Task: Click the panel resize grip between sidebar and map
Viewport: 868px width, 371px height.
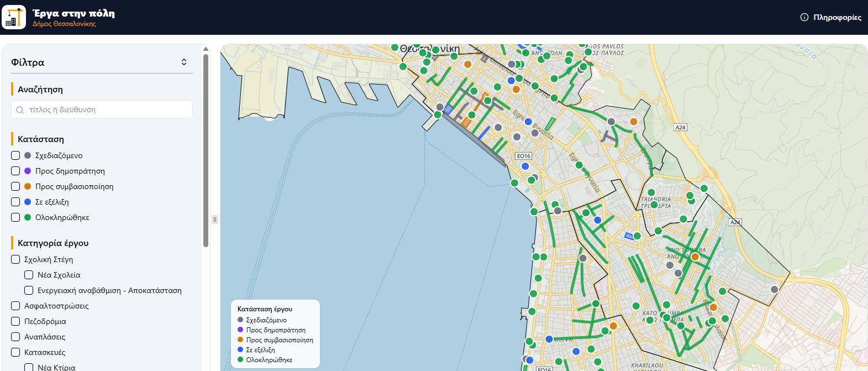Action: [x=215, y=220]
